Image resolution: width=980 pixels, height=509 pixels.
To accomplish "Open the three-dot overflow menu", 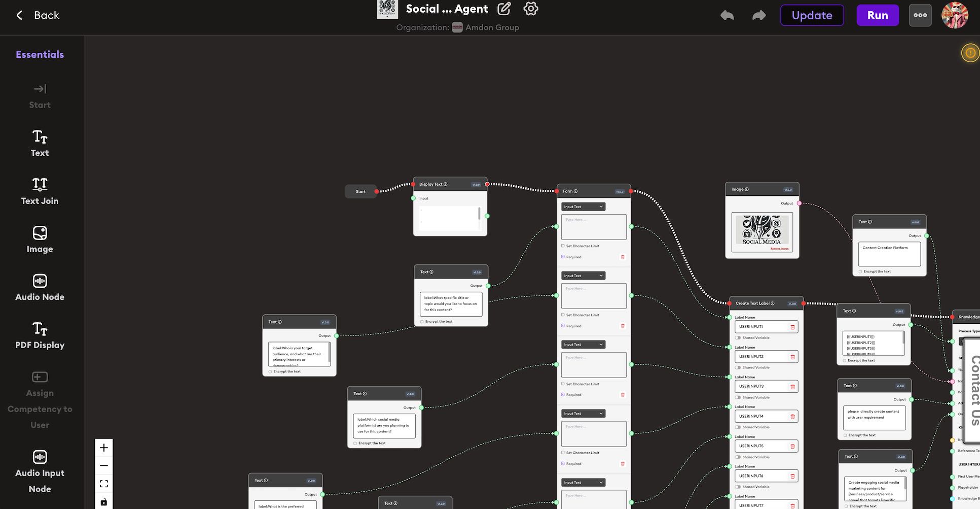I will 920,15.
